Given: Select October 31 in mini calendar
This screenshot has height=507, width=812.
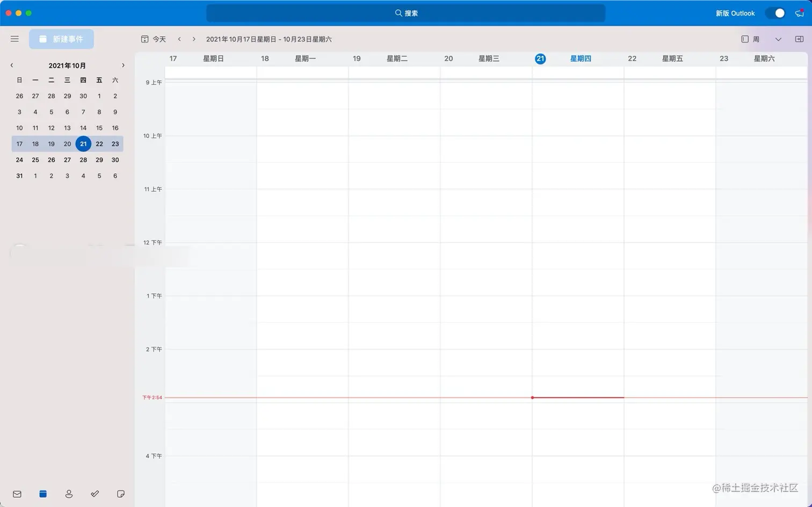Looking at the screenshot, I should point(19,176).
